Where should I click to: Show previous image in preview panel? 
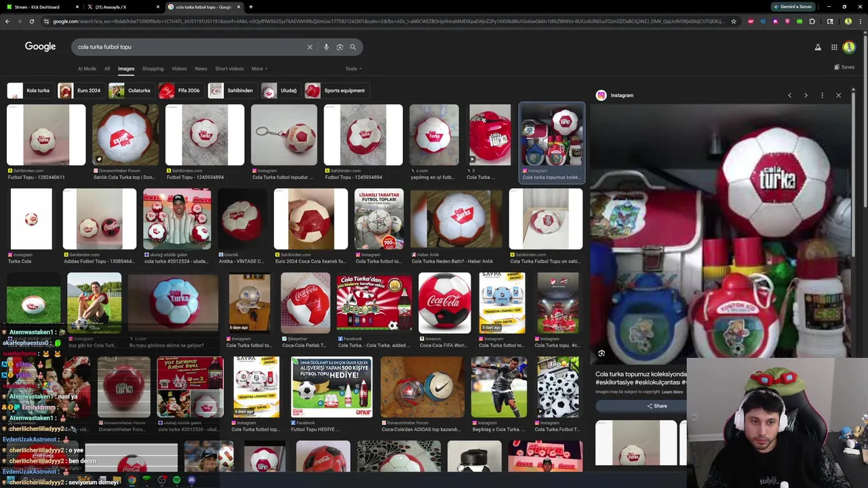(x=789, y=96)
